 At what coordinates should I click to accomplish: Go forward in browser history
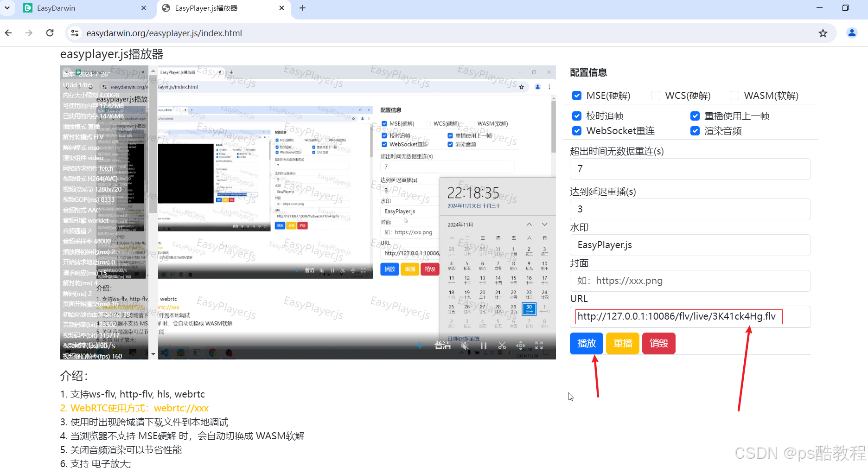pos(29,33)
